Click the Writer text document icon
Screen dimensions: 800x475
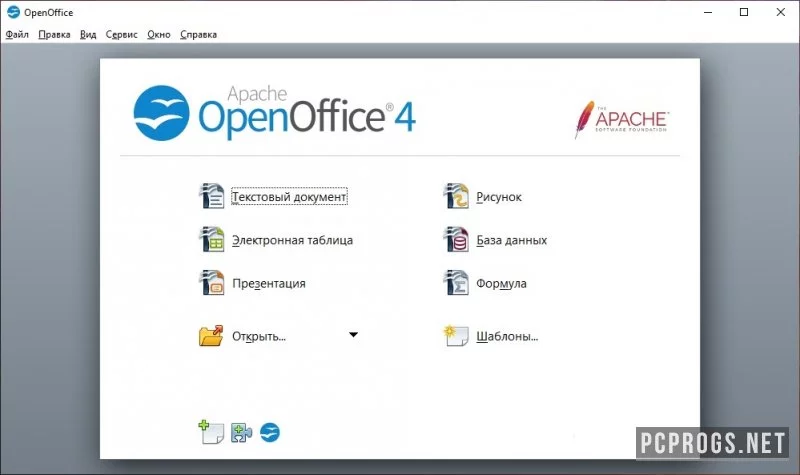[x=211, y=196]
